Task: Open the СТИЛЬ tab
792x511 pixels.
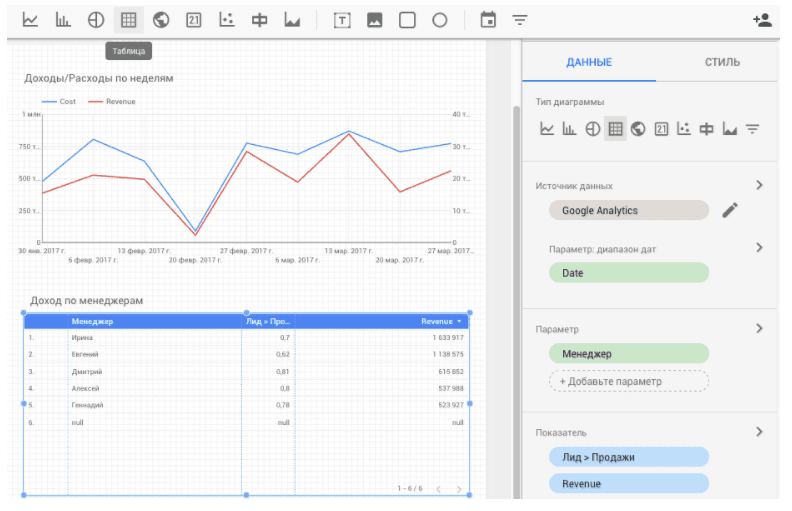Action: pyautogui.click(x=722, y=62)
